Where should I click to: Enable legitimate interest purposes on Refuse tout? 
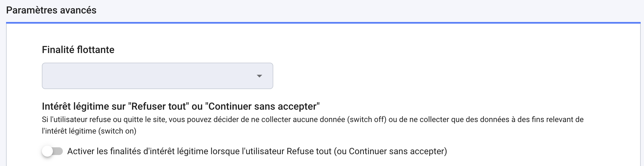coord(52,151)
